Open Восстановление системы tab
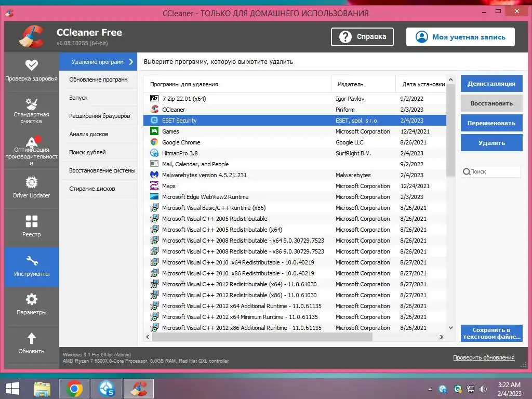 [x=98, y=170]
